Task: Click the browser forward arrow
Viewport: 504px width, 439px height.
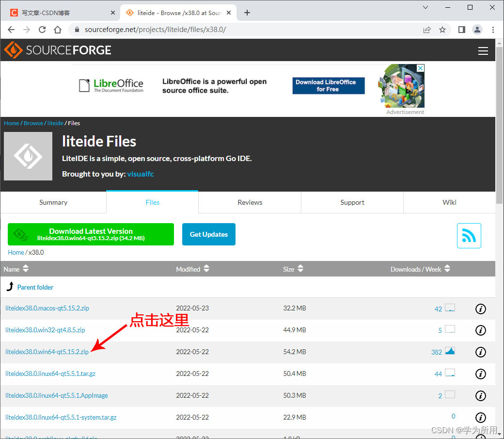Action: (27, 30)
